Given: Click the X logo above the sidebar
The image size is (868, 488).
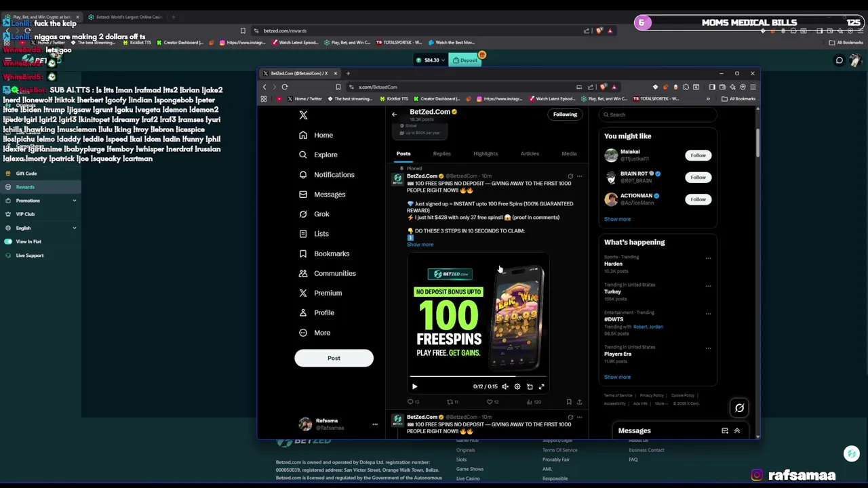Looking at the screenshot, I should (x=303, y=115).
